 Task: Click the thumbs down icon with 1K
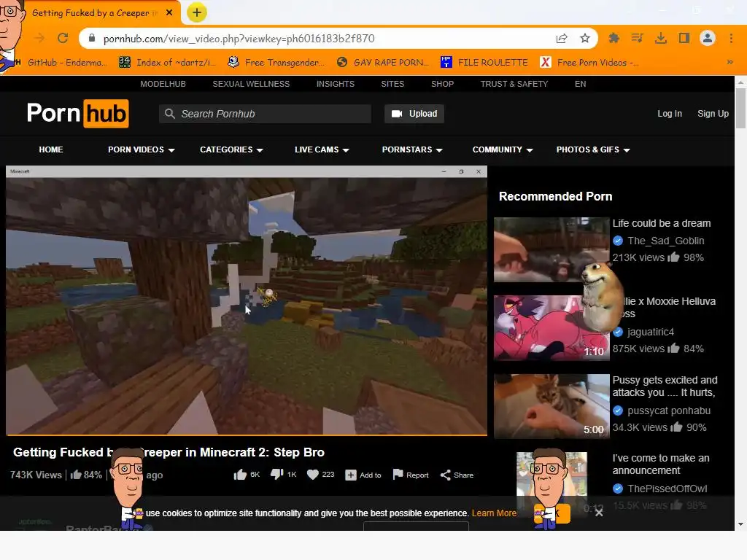277,474
